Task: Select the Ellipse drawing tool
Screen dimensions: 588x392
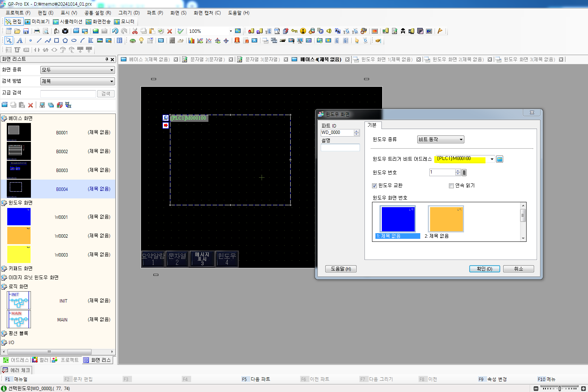Action: (x=74, y=40)
